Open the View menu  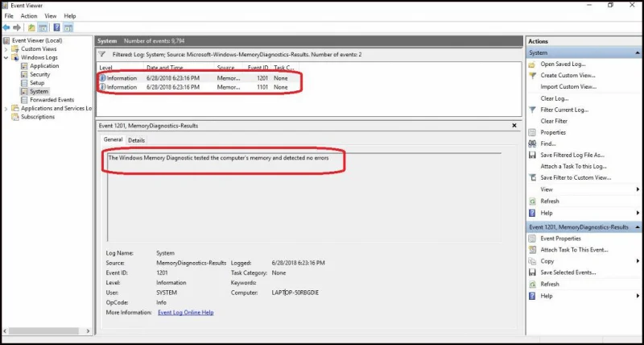(51, 16)
